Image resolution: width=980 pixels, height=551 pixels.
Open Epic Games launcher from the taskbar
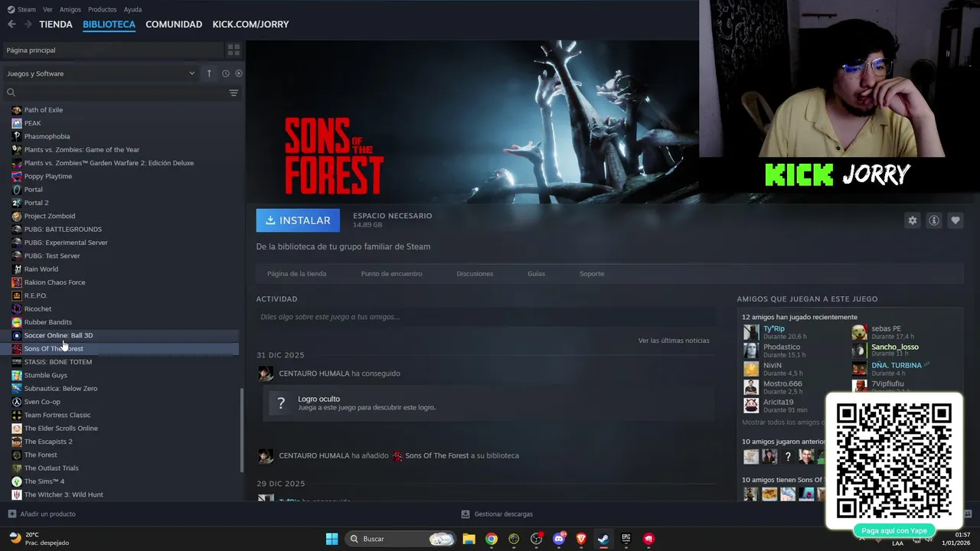click(626, 539)
